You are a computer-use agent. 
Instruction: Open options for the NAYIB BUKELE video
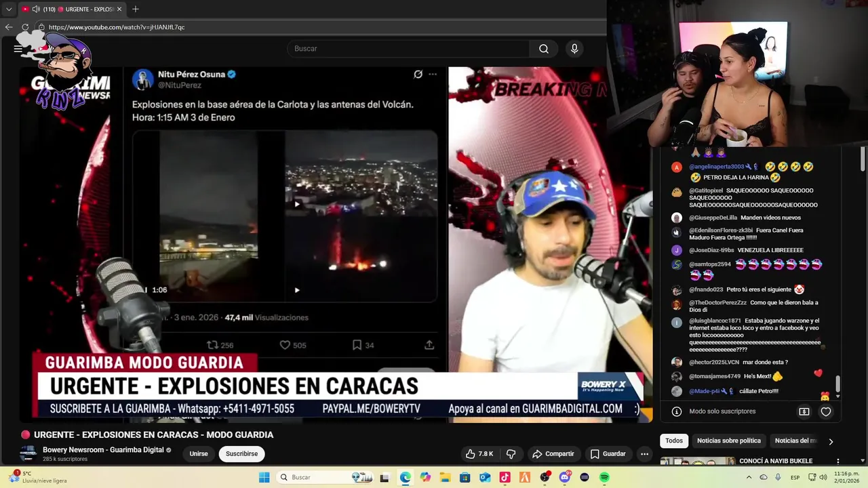click(x=838, y=462)
